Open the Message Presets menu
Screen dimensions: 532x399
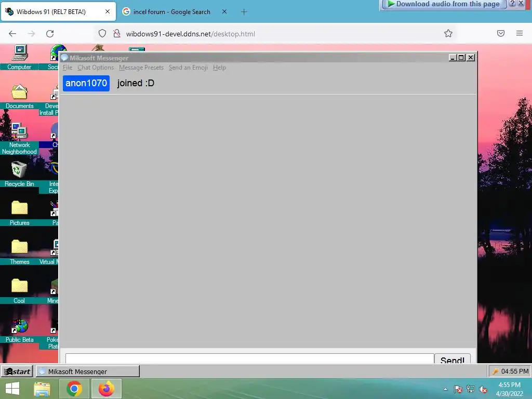[141, 68]
